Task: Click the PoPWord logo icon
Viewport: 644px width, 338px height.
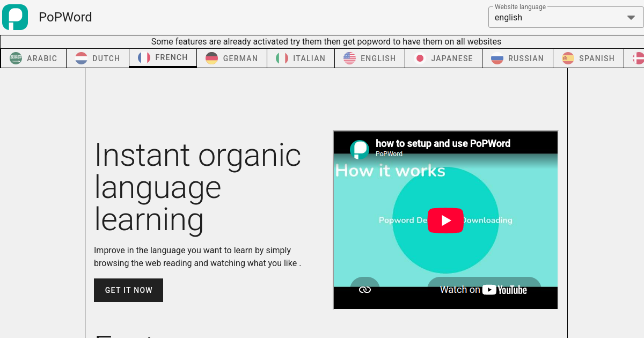Action: (x=15, y=17)
